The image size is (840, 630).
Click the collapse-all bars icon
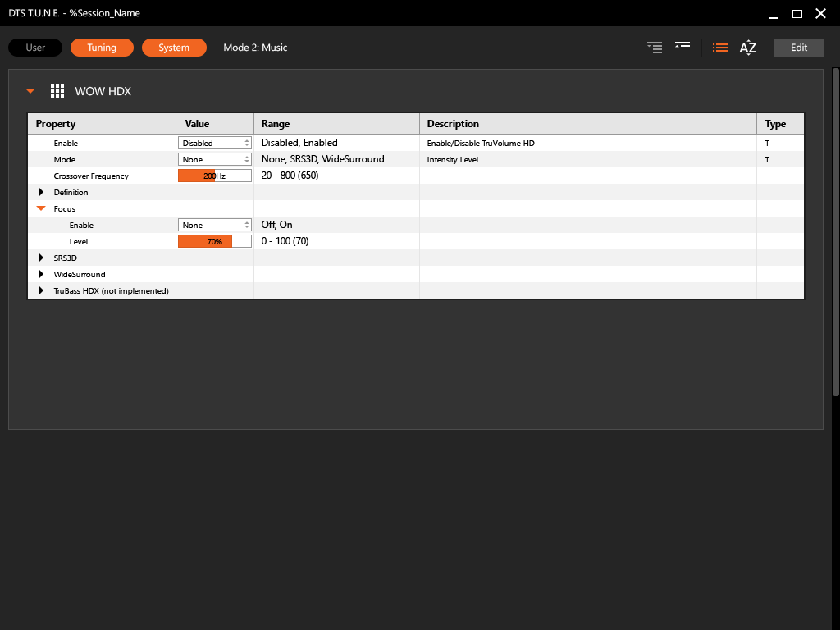682,45
